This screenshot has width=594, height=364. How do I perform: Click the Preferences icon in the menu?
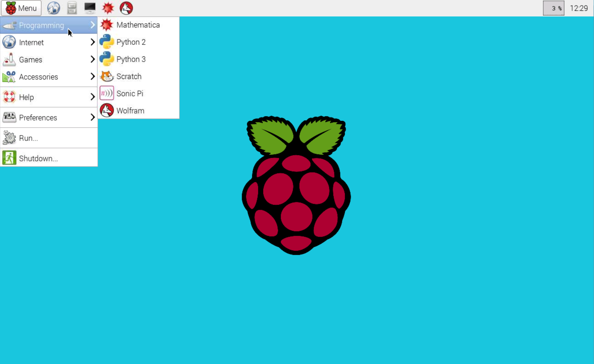(9, 118)
